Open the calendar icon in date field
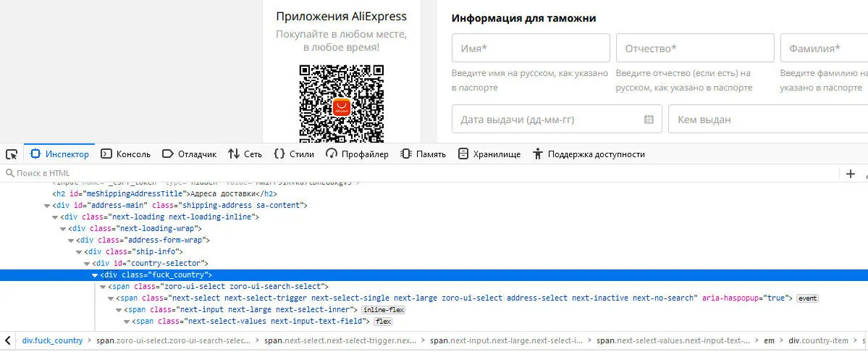This screenshot has width=868, height=352. coord(649,120)
